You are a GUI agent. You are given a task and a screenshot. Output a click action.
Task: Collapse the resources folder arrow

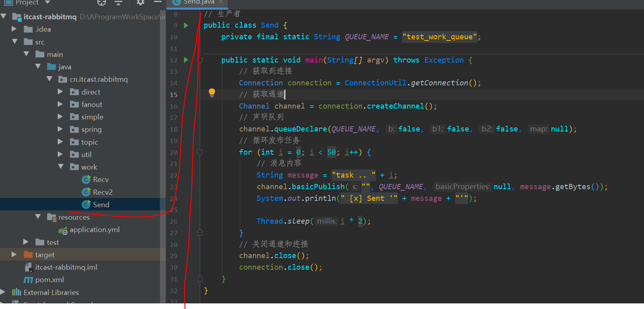click(38, 216)
